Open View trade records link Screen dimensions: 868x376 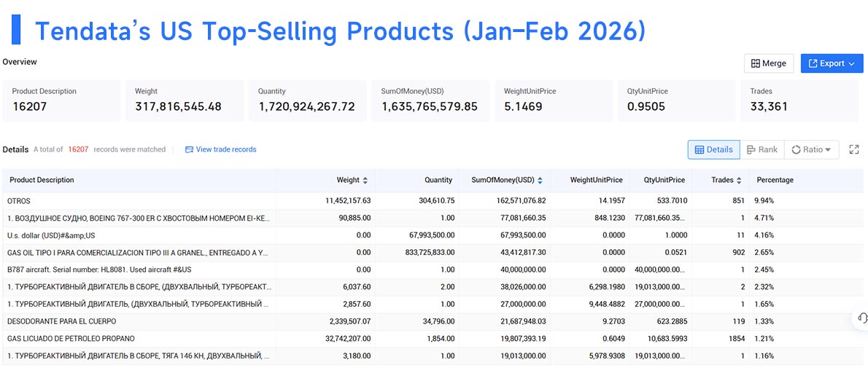[226, 149]
